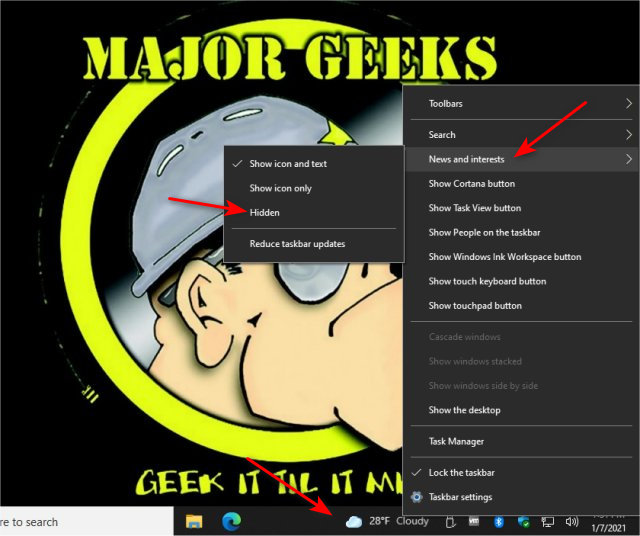Click the VMware tray icon

[474, 521]
